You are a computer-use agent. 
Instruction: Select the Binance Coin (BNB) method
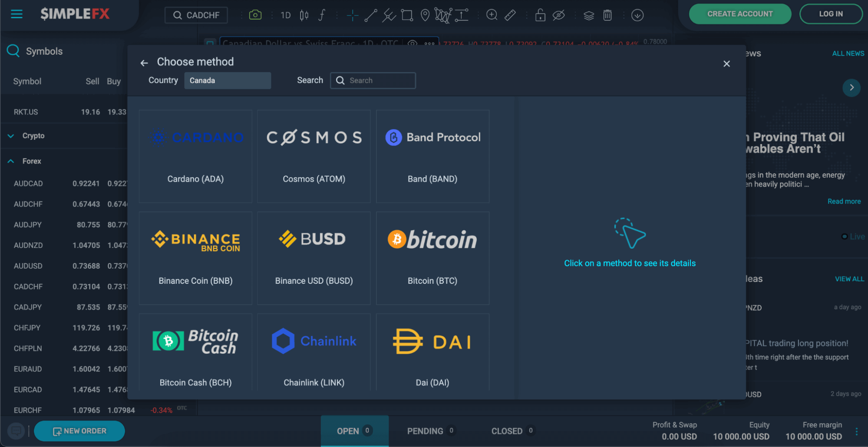195,258
